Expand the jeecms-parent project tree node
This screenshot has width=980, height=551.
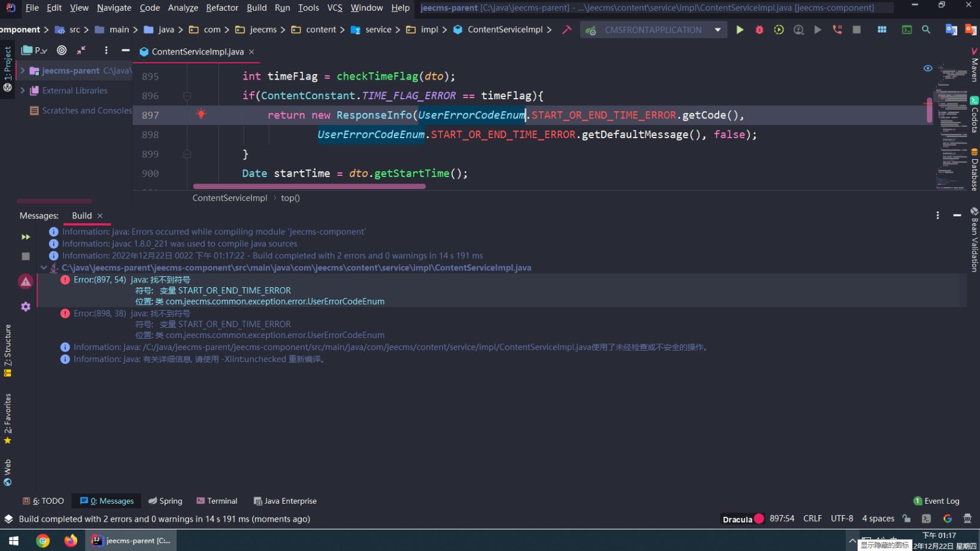click(x=23, y=71)
